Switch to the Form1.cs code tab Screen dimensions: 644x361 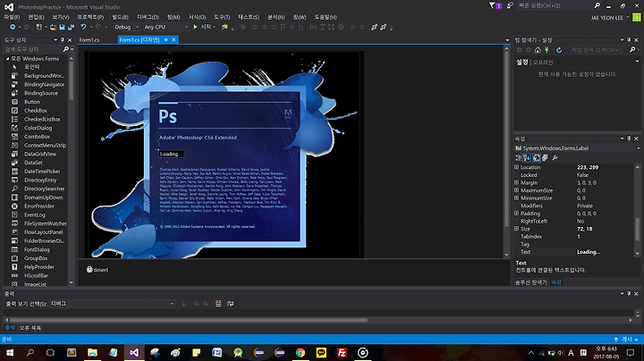tap(89, 40)
